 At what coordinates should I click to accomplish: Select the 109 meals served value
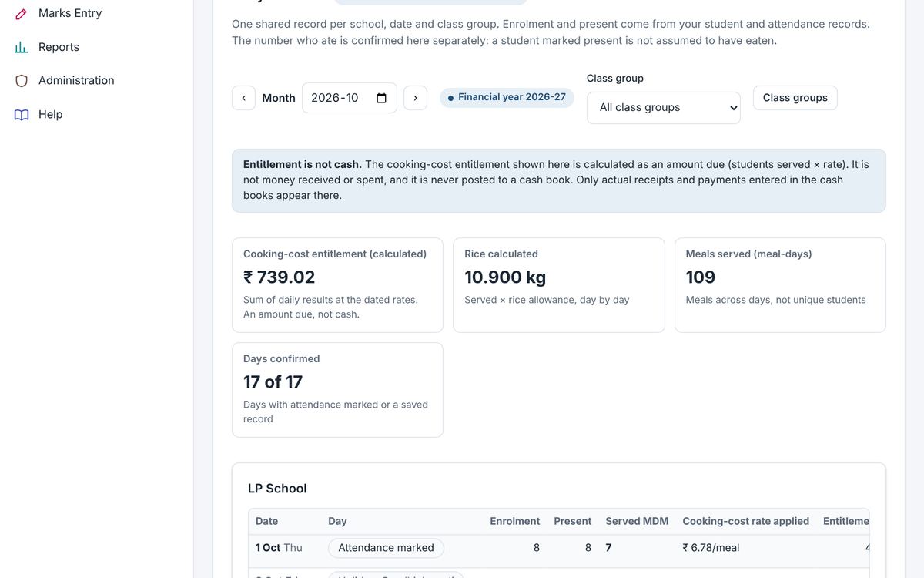[x=701, y=277]
